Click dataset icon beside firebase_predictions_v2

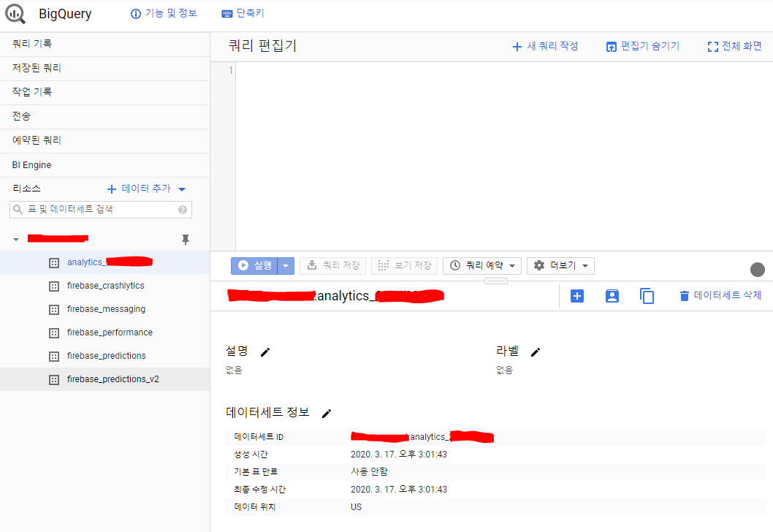point(54,380)
